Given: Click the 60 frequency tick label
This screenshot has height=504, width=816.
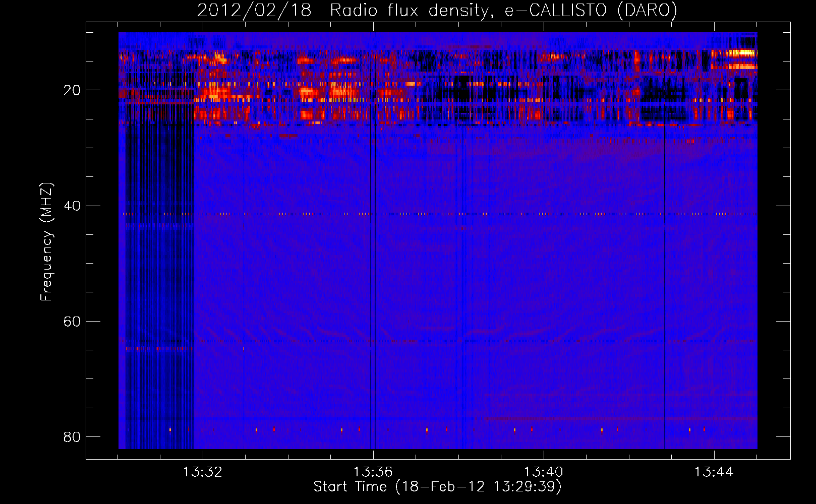Looking at the screenshot, I should coord(72,322).
